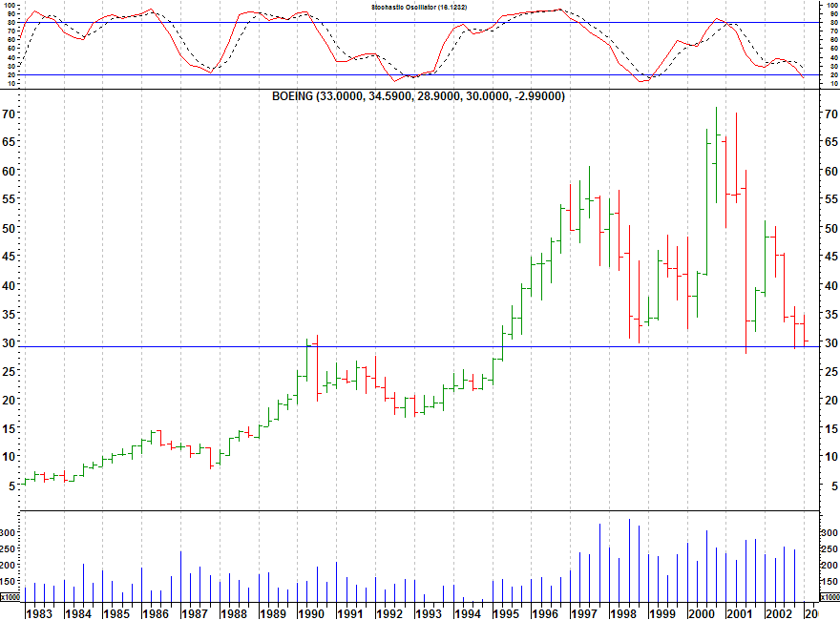This screenshot has width=840, height=620.
Task: Select the 1984 year label on time axis
Action: pos(78,613)
